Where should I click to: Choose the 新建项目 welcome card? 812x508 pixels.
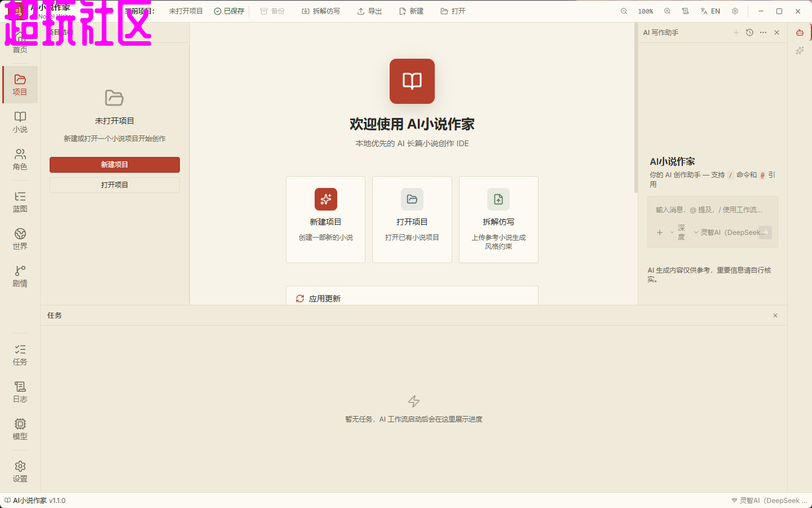[x=325, y=220]
